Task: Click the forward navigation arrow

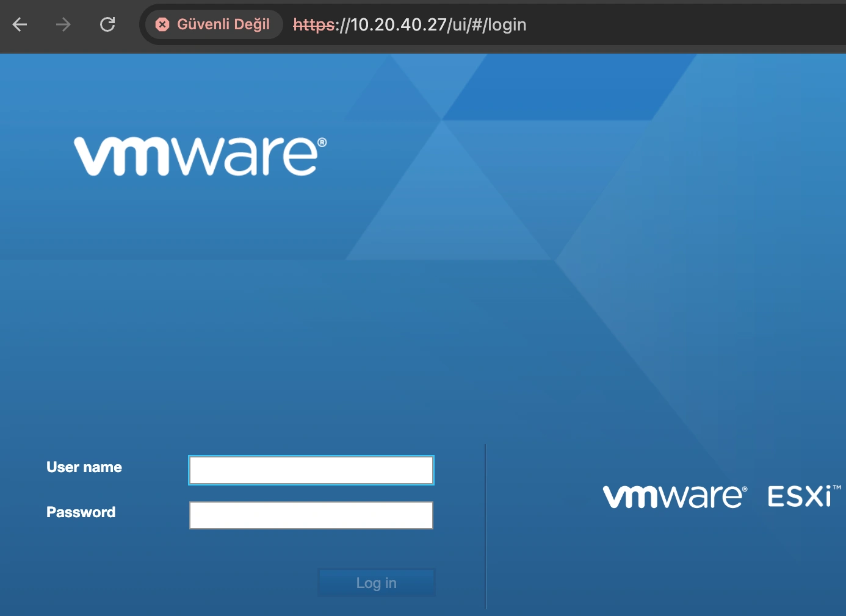Action: point(63,24)
